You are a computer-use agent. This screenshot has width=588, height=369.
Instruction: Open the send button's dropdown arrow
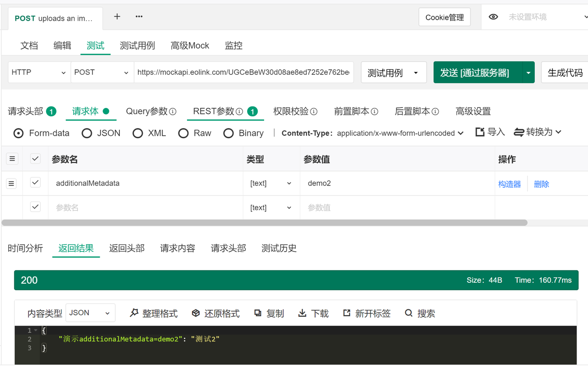click(x=528, y=73)
